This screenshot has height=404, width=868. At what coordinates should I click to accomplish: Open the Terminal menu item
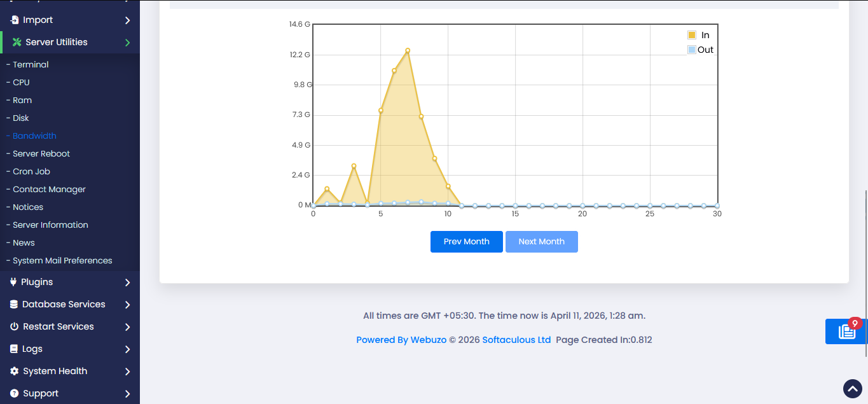(x=31, y=64)
